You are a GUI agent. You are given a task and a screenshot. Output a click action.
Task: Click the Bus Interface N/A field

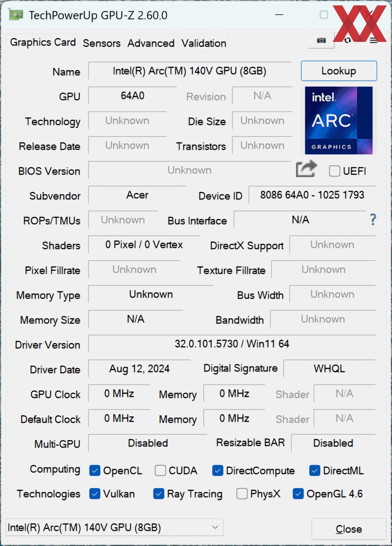coord(300,220)
